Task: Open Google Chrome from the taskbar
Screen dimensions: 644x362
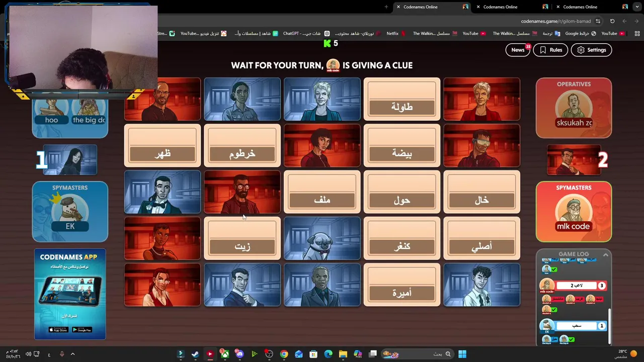Action: tap(284, 354)
